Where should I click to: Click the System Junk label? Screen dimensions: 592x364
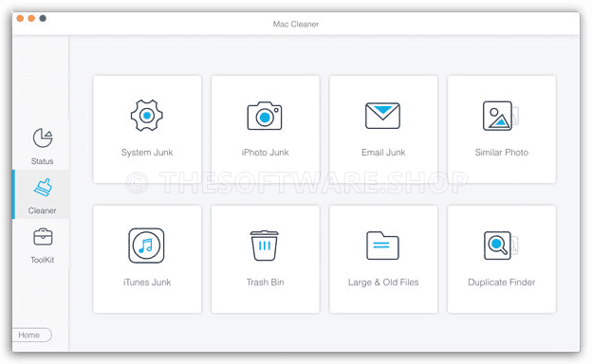147,153
